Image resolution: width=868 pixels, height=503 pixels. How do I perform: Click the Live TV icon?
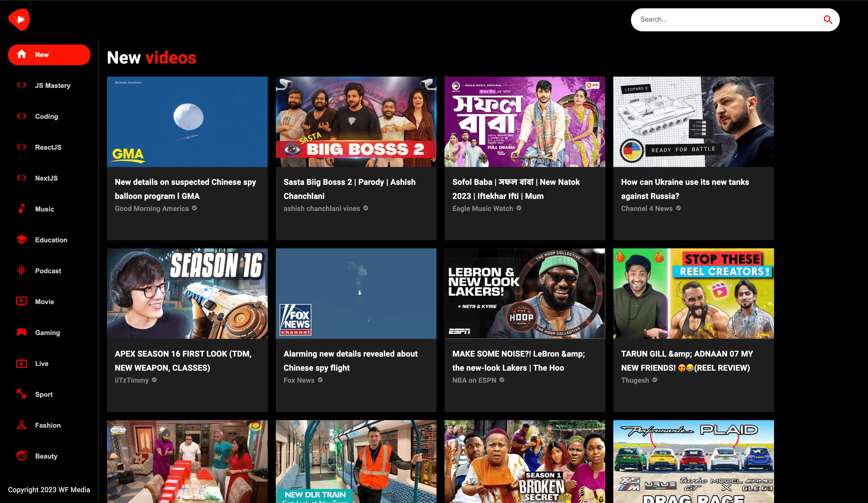click(22, 363)
